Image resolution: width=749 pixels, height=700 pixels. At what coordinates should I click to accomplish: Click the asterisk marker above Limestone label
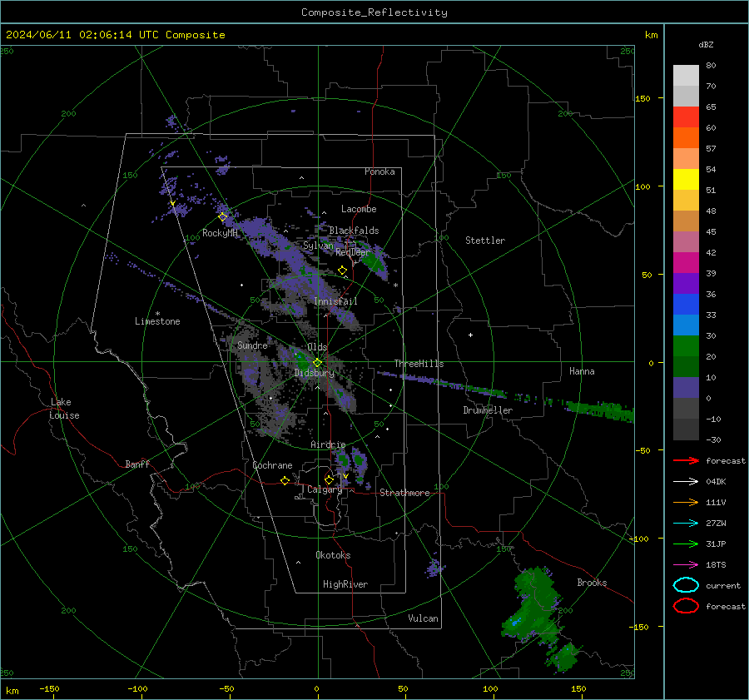pos(157,314)
